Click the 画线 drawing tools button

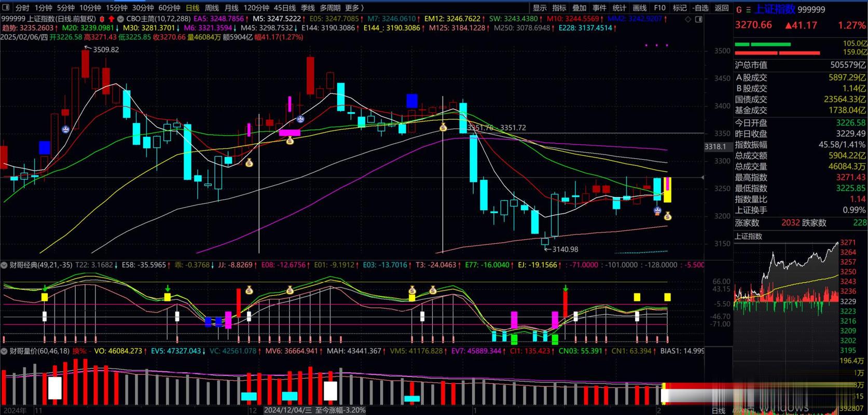[x=639, y=8]
